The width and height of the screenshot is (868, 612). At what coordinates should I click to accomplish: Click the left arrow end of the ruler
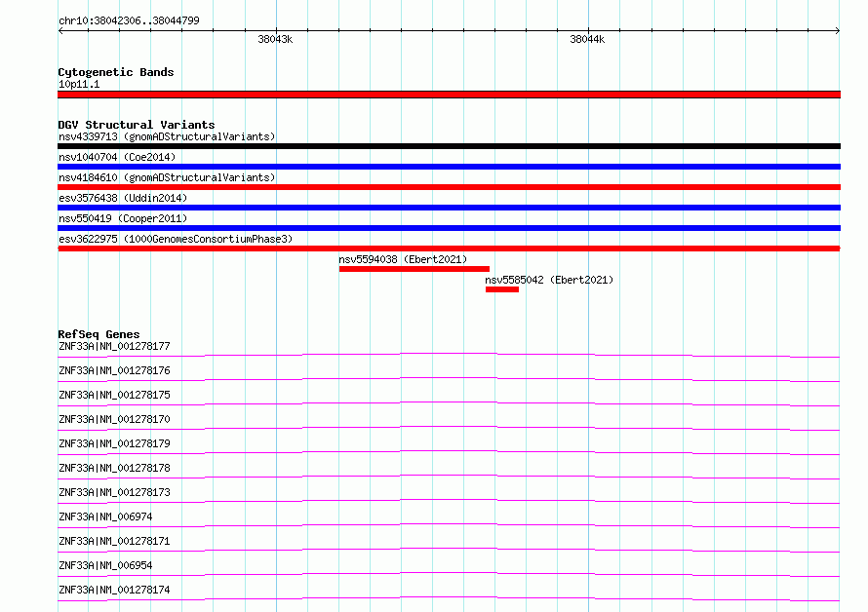tap(60, 30)
